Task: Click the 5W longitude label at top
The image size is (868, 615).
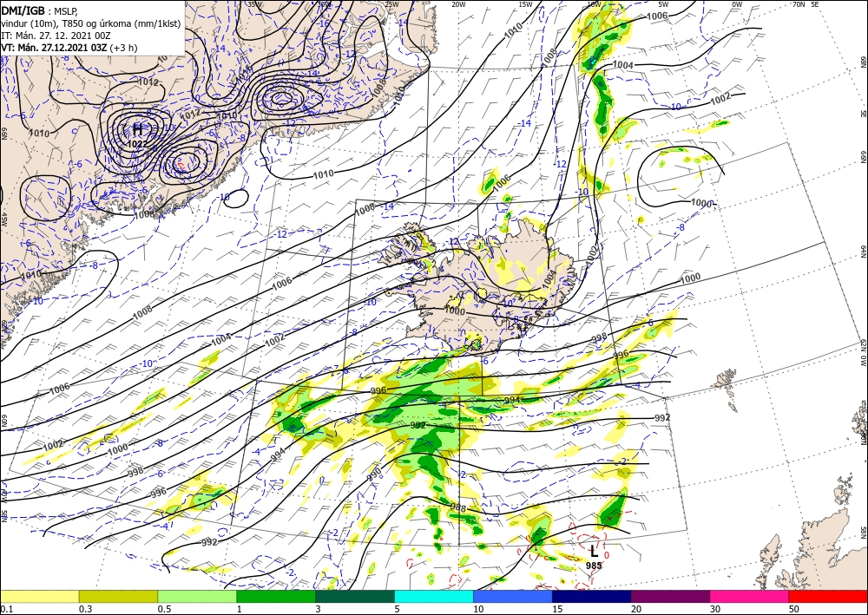Action: pos(664,4)
